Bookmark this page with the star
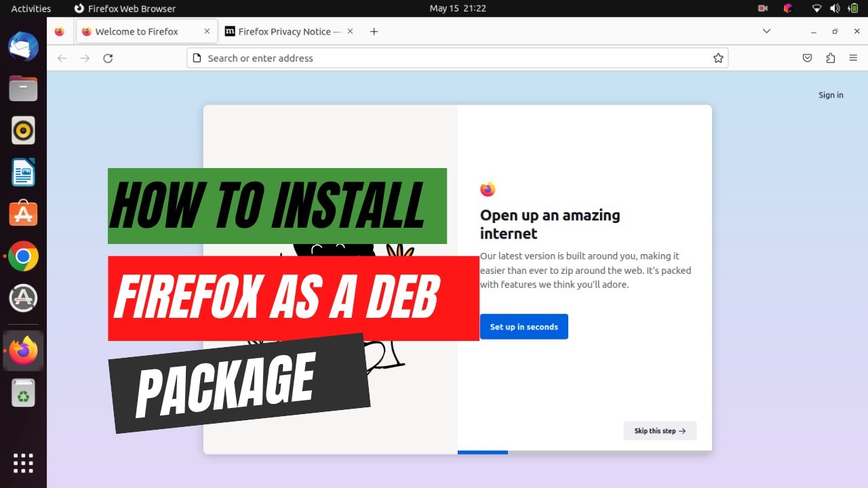The height and width of the screenshot is (488, 868). [x=718, y=58]
